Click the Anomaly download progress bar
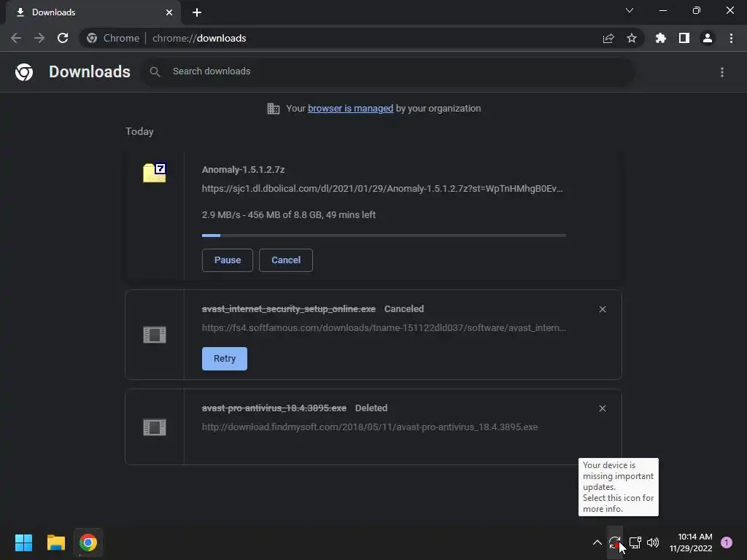This screenshot has width=747, height=560. [384, 236]
